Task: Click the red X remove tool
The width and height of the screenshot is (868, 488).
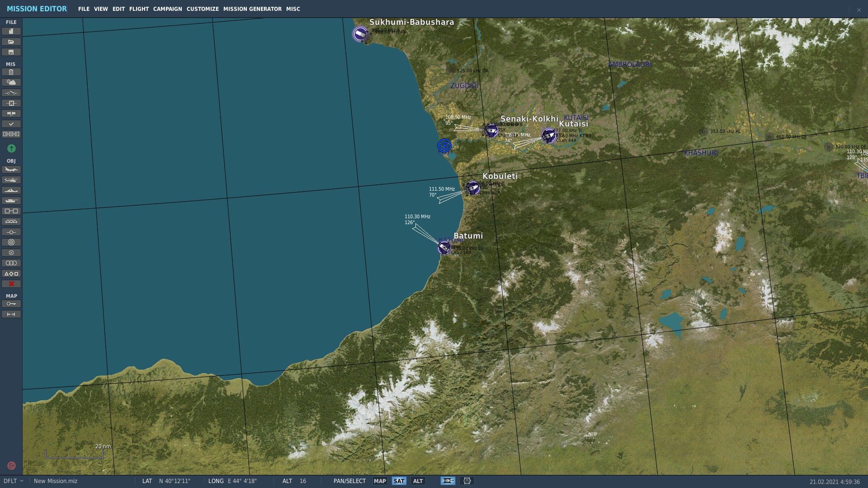Action: coord(11,284)
